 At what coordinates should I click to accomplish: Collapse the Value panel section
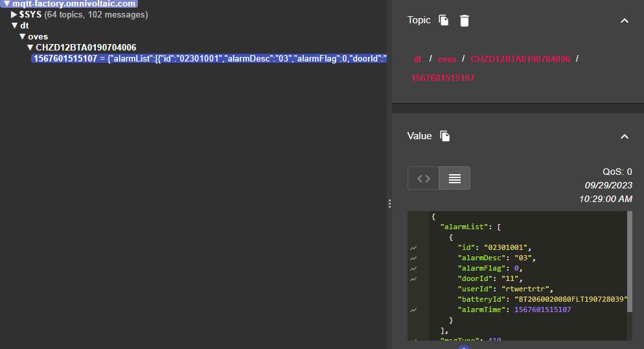click(624, 136)
